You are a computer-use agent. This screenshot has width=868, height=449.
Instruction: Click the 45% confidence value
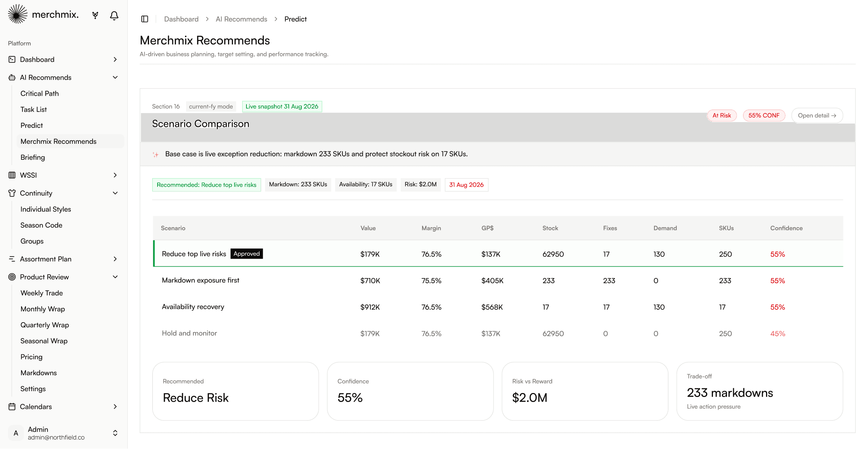click(x=778, y=334)
